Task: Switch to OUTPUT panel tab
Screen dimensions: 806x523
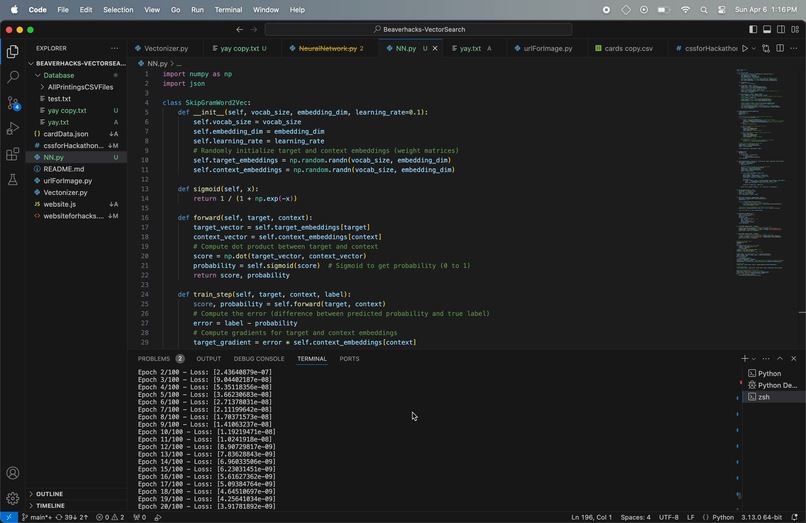Action: 208,358
